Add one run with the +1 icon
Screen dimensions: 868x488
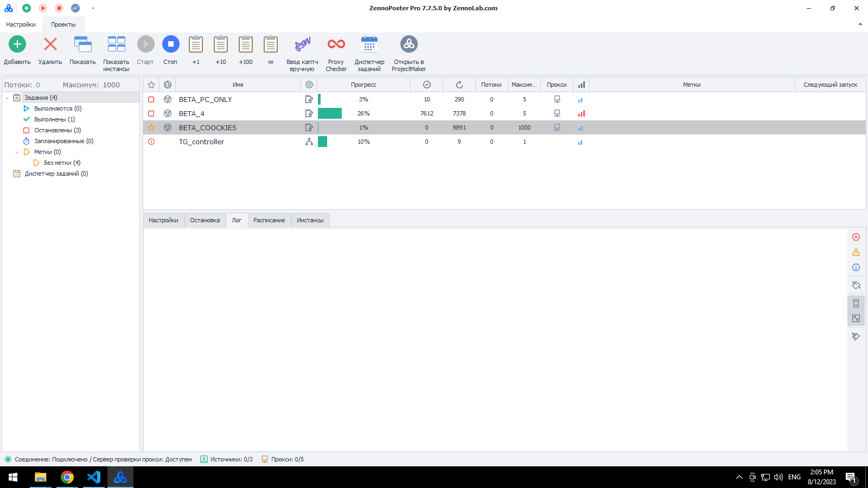[x=196, y=44]
